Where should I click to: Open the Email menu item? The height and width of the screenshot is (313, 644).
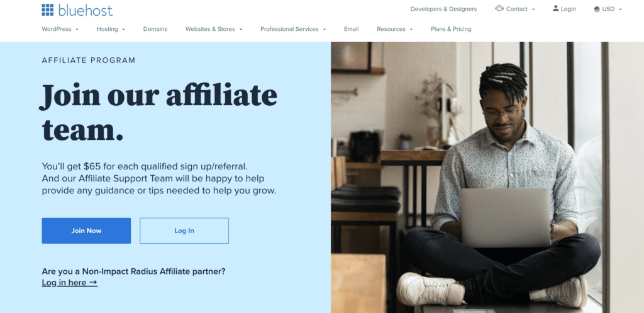click(351, 29)
